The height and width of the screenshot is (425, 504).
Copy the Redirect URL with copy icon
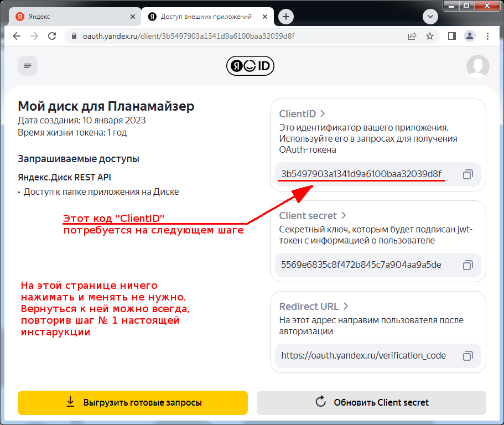click(467, 356)
